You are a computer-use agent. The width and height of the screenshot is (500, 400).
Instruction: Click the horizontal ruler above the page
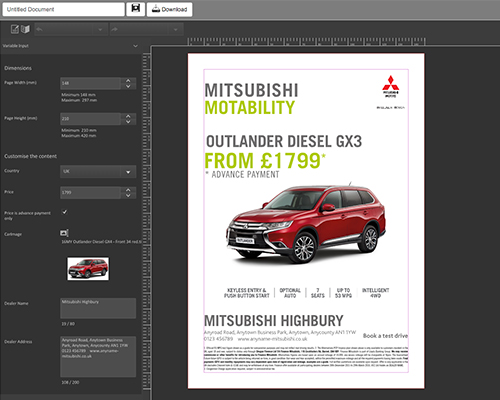coord(306,41)
